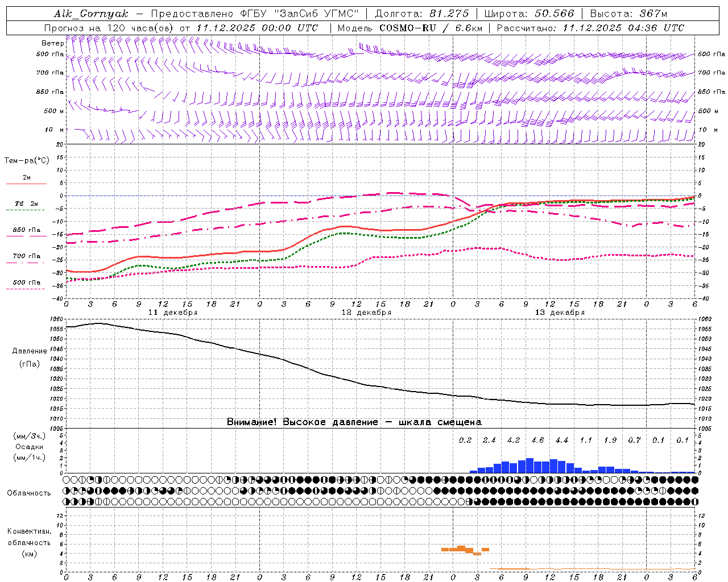Screen dimensions: 728x582
Task: Click the precipitation value 0.7
Action: [x=634, y=440]
